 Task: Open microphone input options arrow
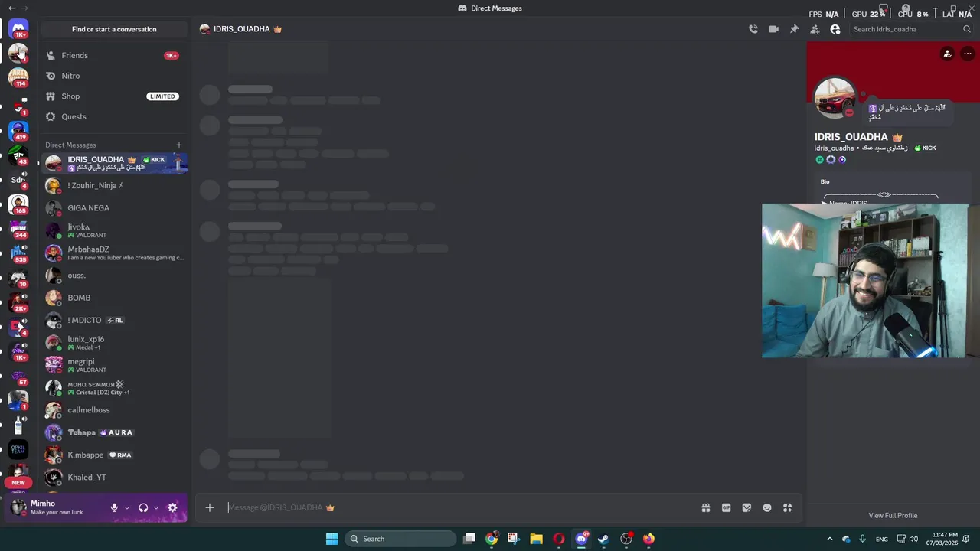click(x=127, y=507)
